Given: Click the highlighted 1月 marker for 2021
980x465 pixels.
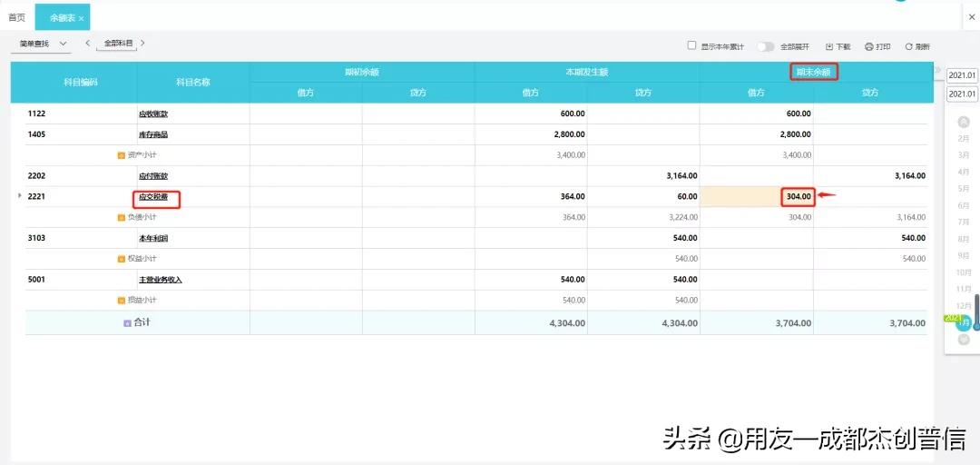Looking at the screenshot, I should pyautogui.click(x=963, y=323).
